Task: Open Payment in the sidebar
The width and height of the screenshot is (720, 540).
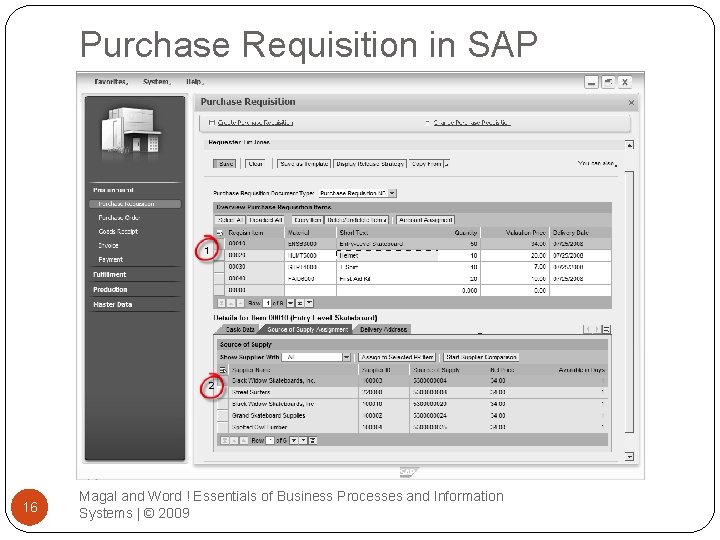Action: click(110, 259)
